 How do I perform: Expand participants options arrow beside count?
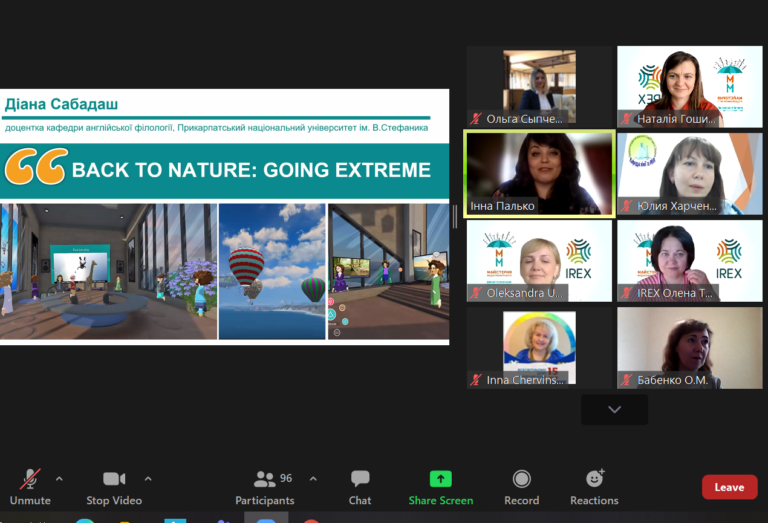(313, 478)
